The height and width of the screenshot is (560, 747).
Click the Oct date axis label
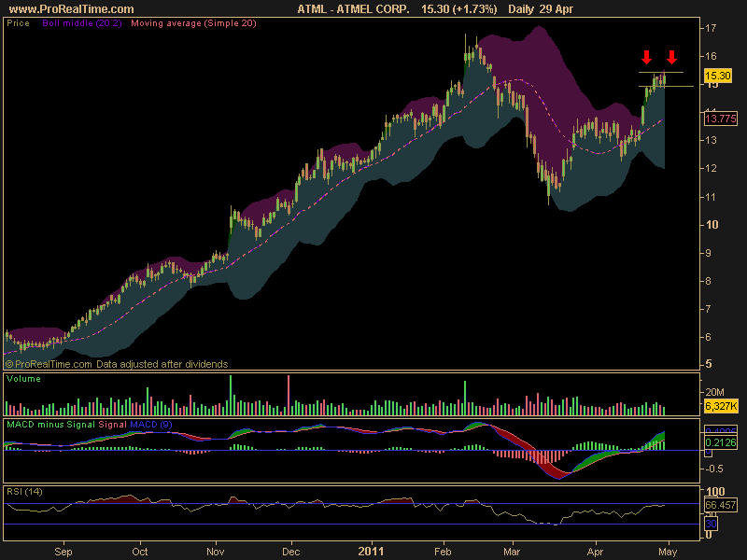coord(139,552)
